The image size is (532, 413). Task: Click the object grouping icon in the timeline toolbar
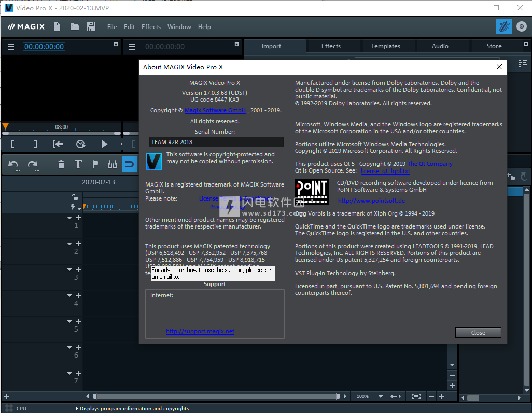pos(113,164)
